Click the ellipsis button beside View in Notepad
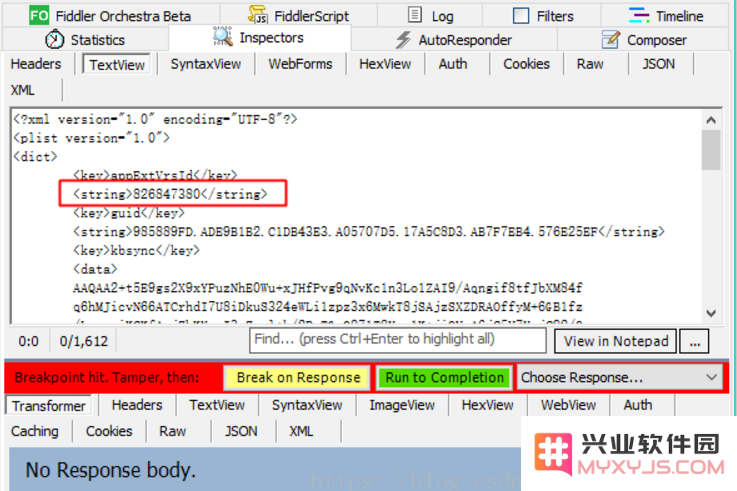Image resolution: width=737 pixels, height=491 pixels. pyautogui.click(x=695, y=341)
